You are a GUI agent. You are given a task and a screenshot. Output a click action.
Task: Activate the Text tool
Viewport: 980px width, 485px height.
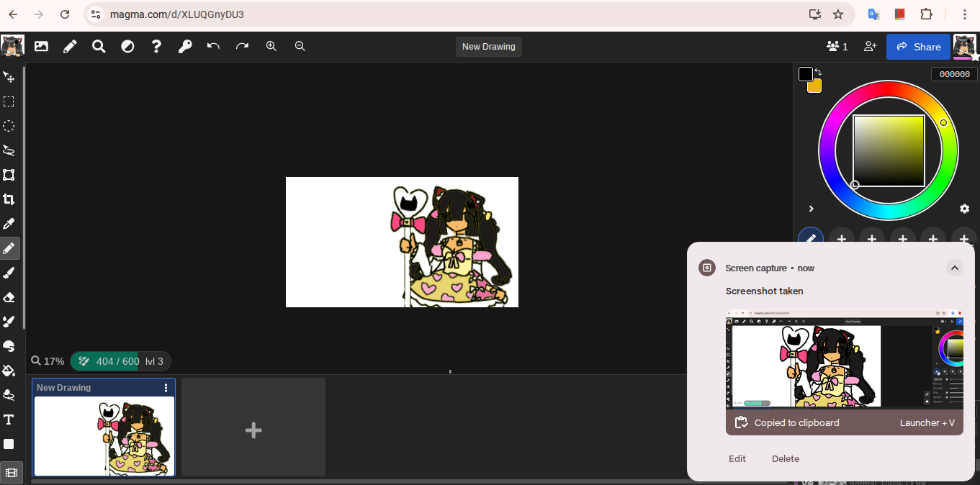(x=9, y=420)
